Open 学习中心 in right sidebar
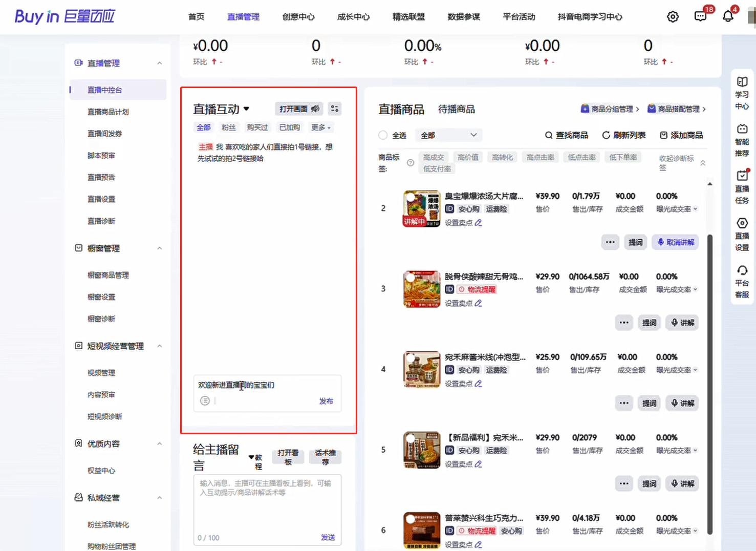The height and width of the screenshot is (551, 756). (742, 93)
